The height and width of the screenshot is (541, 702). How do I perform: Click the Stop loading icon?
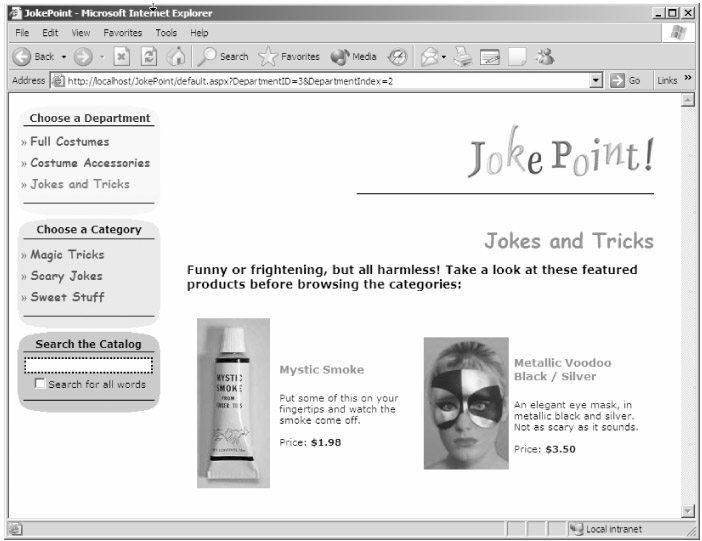pos(120,57)
